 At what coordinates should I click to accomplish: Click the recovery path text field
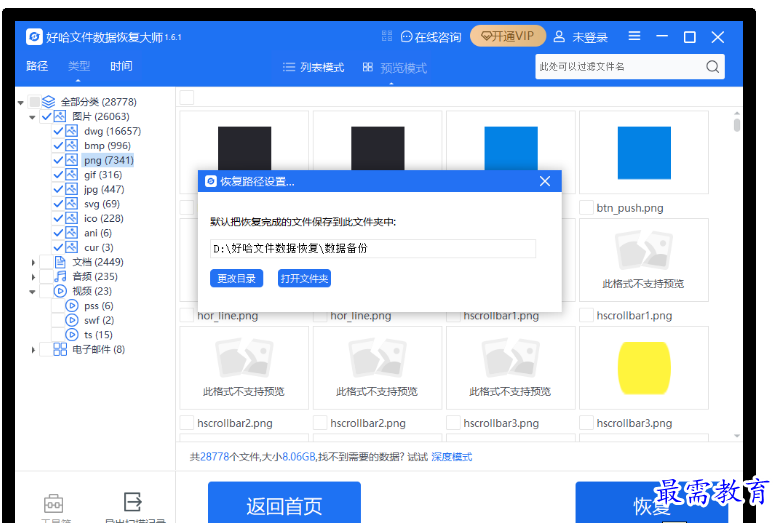pos(373,249)
